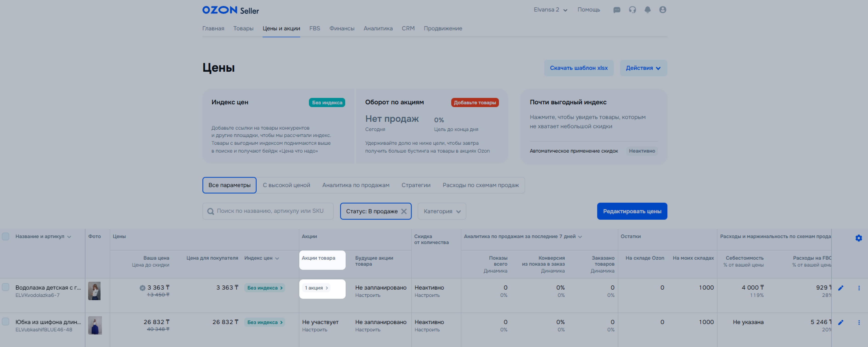Switch to Аналитика по продажам tab
Viewport: 868px width, 347px height.
pyautogui.click(x=356, y=185)
